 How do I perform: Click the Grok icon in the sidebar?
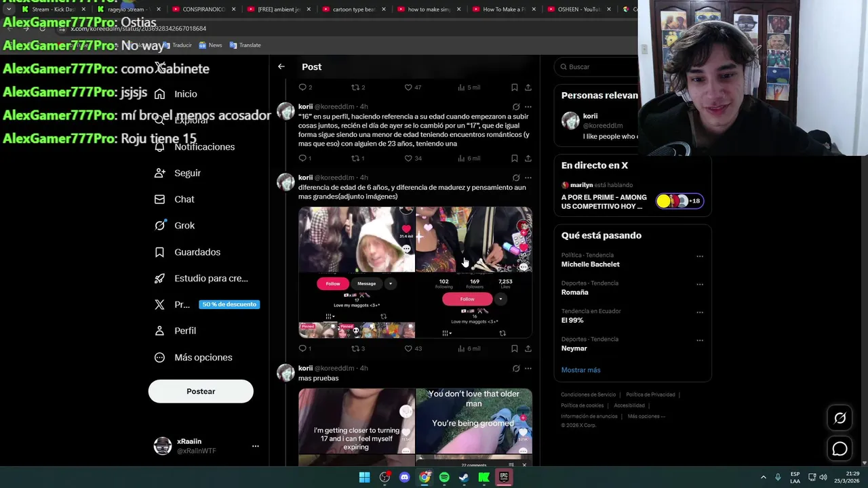click(159, 226)
